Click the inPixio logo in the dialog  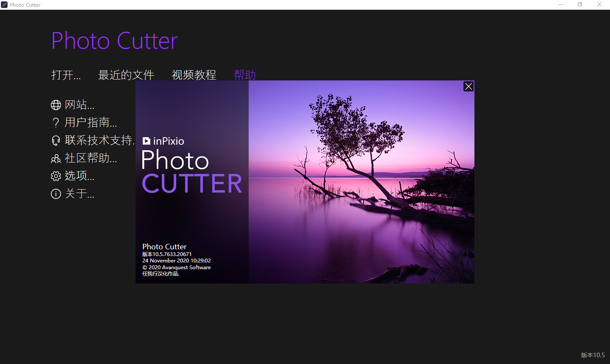pos(163,141)
